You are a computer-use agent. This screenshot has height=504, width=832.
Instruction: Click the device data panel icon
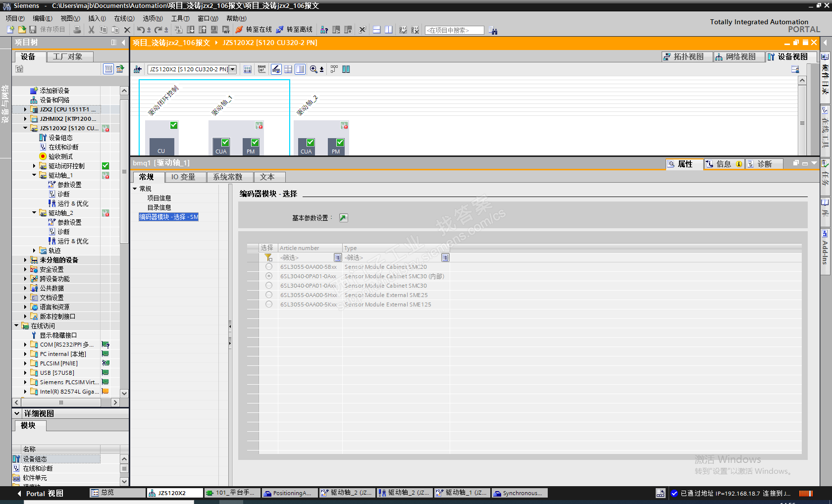click(795, 69)
